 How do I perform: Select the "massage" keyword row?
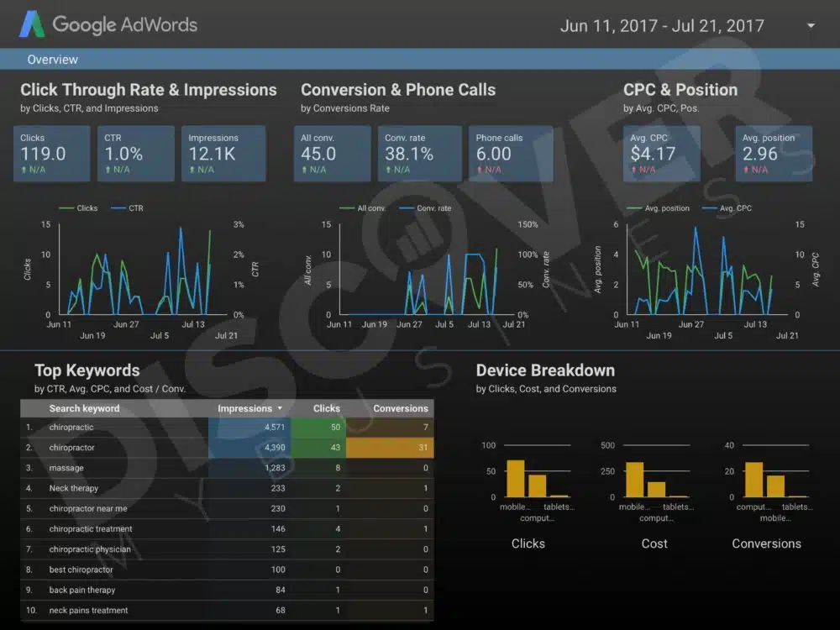coord(227,468)
